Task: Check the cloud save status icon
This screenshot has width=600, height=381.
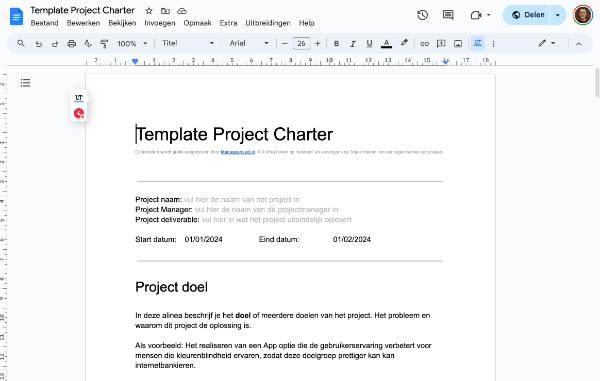Action: pos(182,11)
